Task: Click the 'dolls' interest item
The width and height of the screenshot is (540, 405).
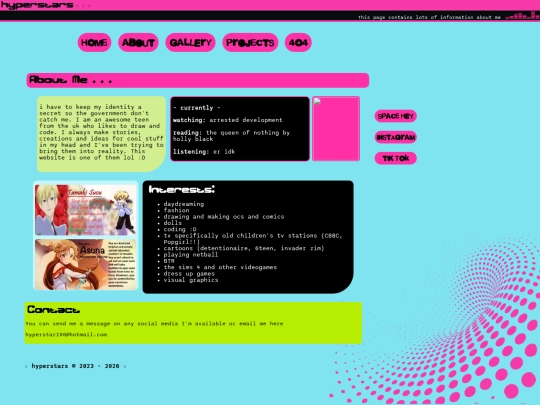Action: point(173,223)
